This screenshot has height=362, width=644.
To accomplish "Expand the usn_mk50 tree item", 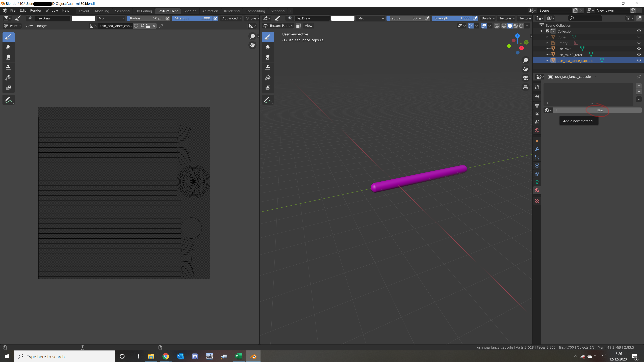I will [547, 49].
